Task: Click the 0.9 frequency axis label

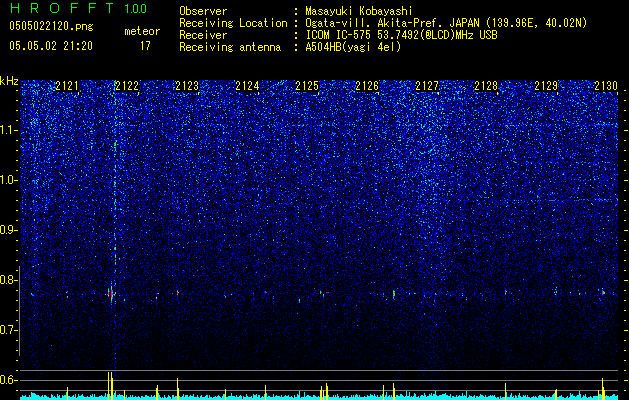Action: click(8, 230)
